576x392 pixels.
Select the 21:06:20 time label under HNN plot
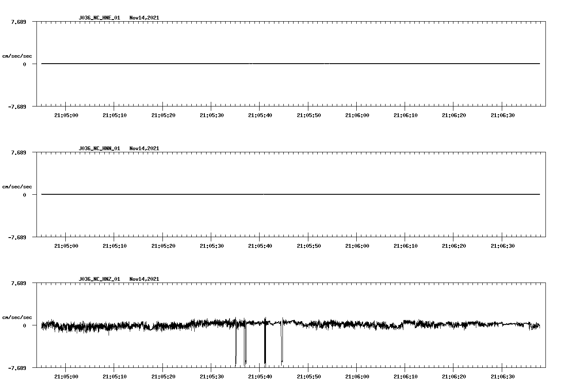click(454, 246)
